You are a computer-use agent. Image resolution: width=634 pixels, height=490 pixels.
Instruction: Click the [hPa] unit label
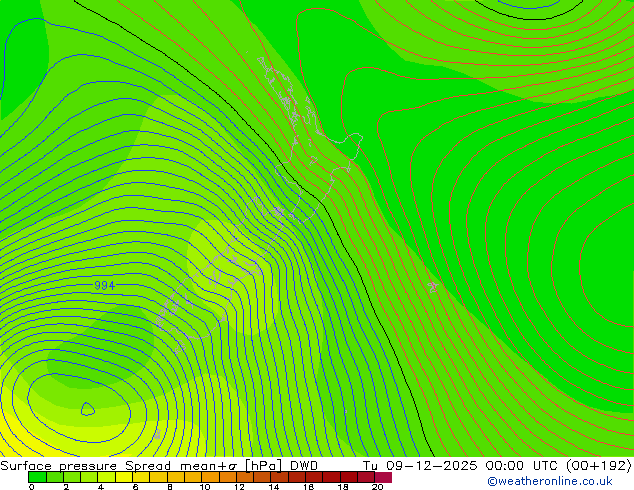(264, 466)
